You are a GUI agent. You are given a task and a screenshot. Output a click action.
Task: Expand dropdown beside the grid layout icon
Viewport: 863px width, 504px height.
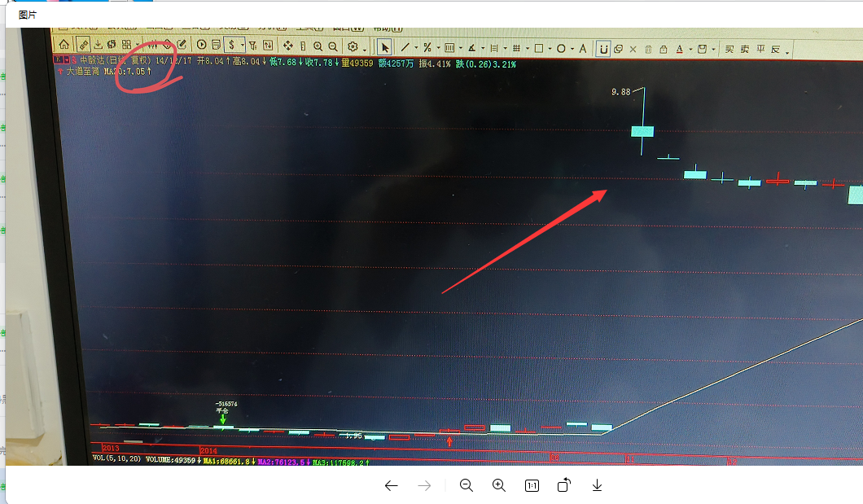point(138,45)
